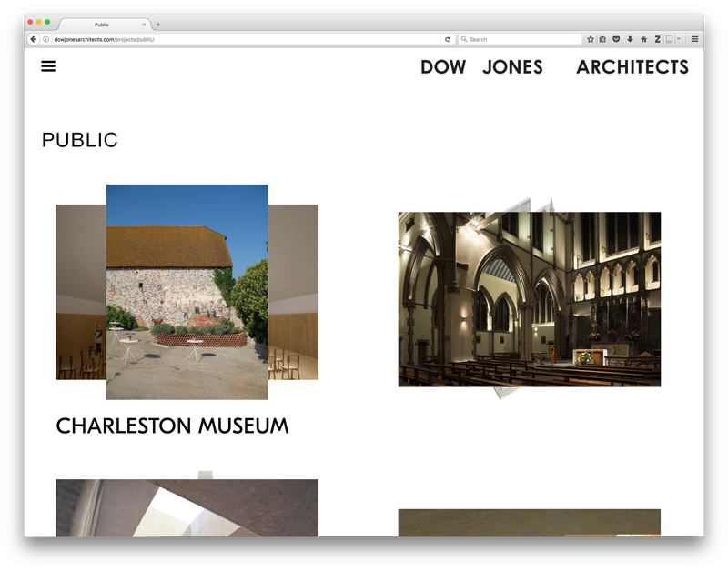Click in the Search field
The width and height of the screenshot is (728, 571).
pyautogui.click(x=520, y=39)
